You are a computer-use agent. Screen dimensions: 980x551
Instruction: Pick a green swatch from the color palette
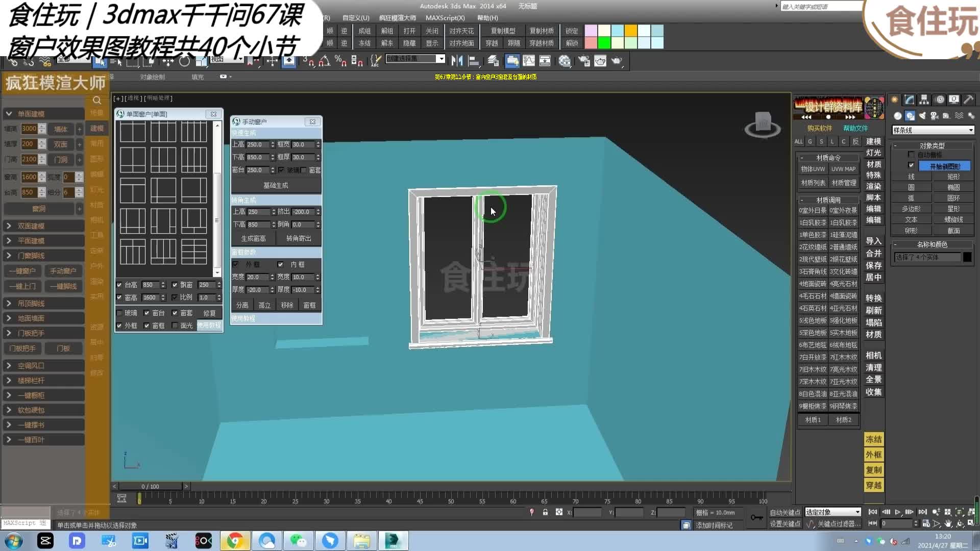(604, 42)
